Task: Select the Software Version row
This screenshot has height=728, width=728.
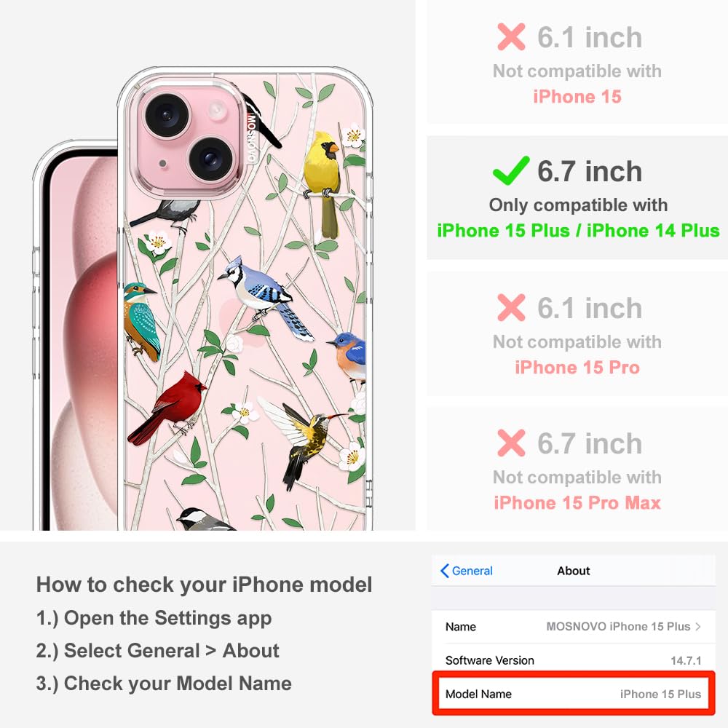Action: click(x=574, y=660)
